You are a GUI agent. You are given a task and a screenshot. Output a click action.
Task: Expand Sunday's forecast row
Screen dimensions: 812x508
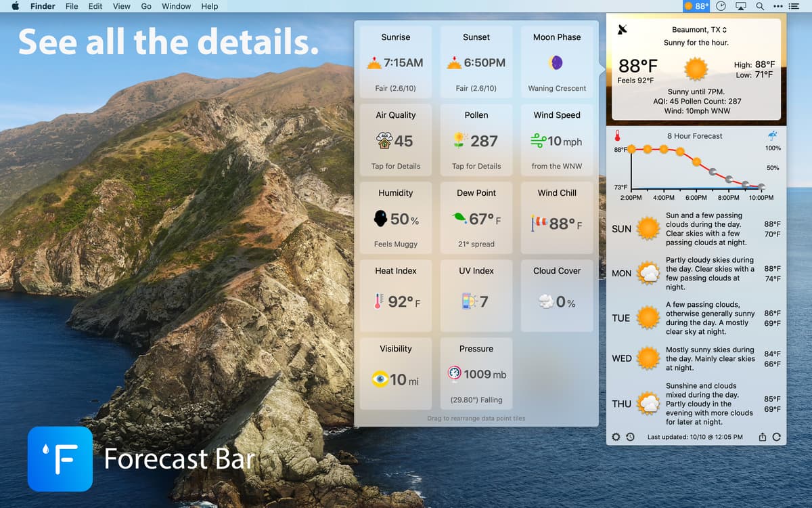pos(696,229)
